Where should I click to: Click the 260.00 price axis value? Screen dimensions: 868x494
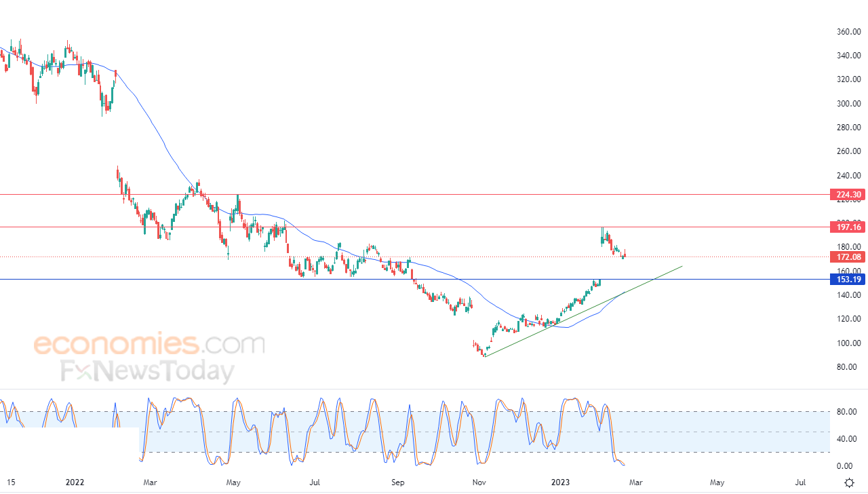[849, 151]
